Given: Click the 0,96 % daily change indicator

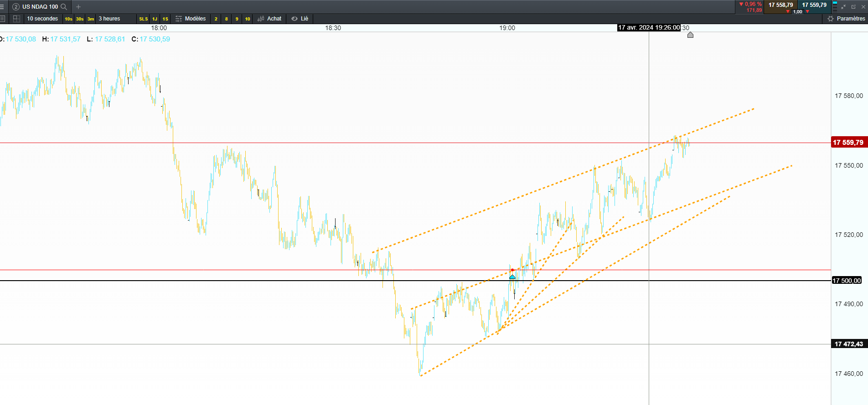Looking at the screenshot, I should [x=750, y=4].
